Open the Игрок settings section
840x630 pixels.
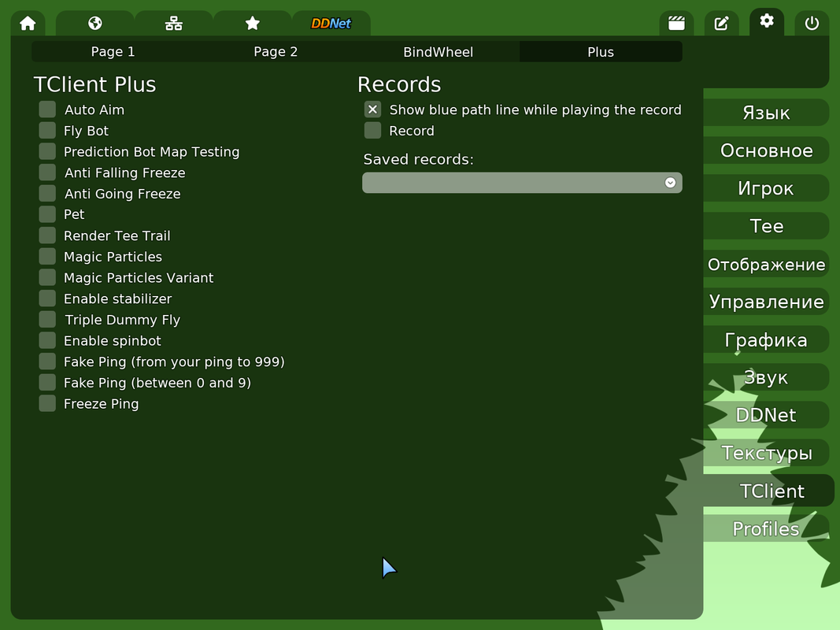pos(766,188)
